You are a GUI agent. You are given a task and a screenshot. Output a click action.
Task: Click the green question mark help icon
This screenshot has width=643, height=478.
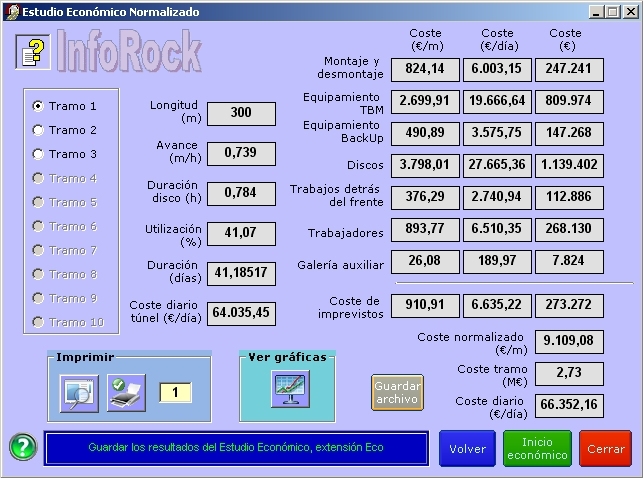coord(22,447)
